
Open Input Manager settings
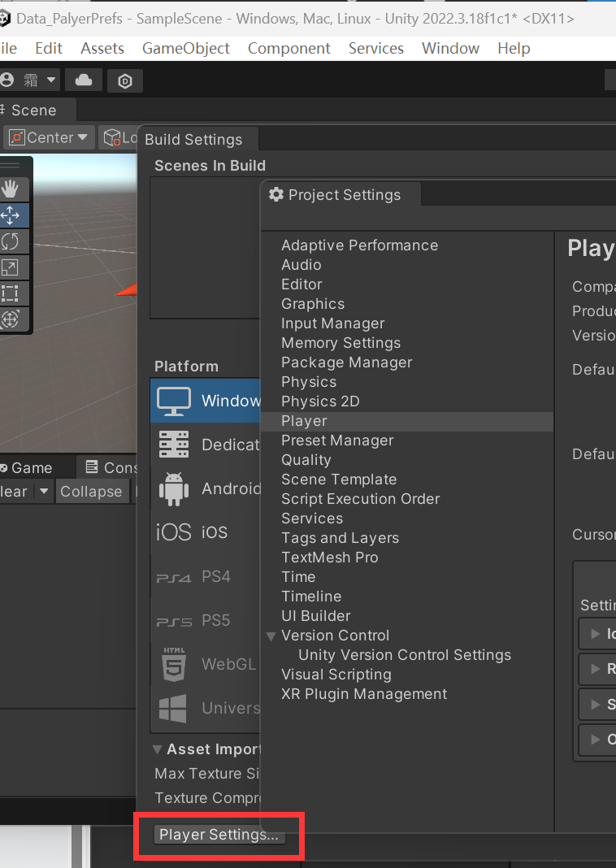332,323
